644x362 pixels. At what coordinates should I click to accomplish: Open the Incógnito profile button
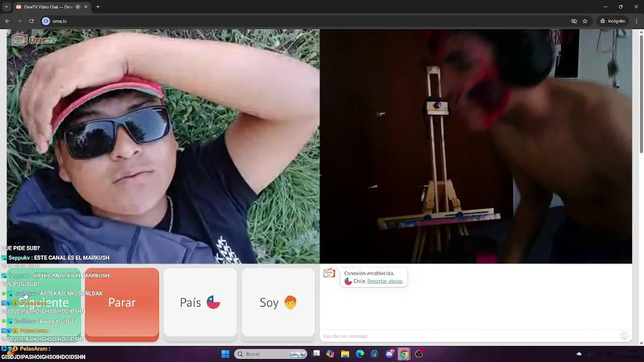pyautogui.click(x=612, y=21)
